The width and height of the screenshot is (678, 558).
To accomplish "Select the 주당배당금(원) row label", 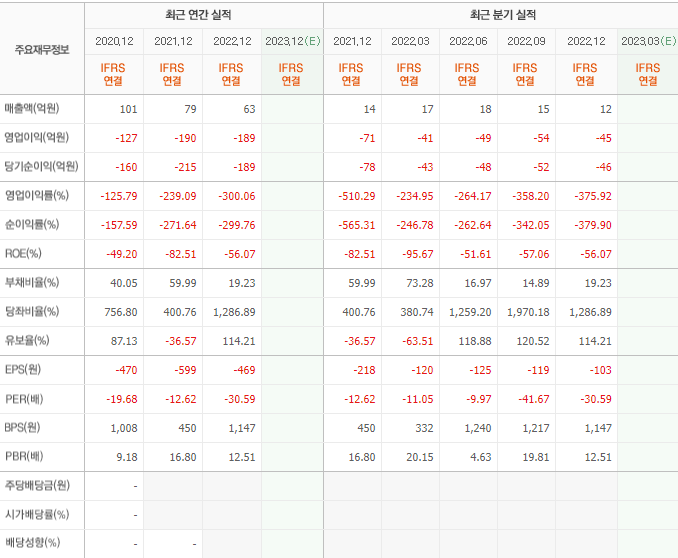I will tap(37, 485).
